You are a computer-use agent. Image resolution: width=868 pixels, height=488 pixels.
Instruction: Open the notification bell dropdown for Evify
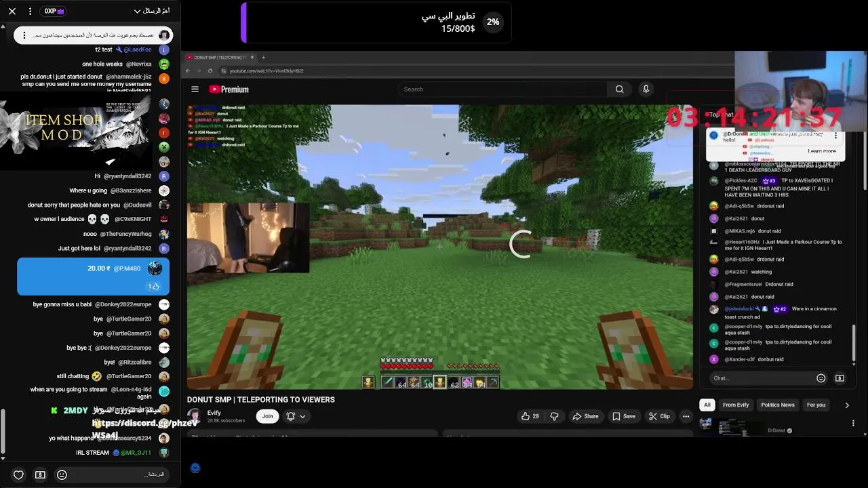[296, 416]
